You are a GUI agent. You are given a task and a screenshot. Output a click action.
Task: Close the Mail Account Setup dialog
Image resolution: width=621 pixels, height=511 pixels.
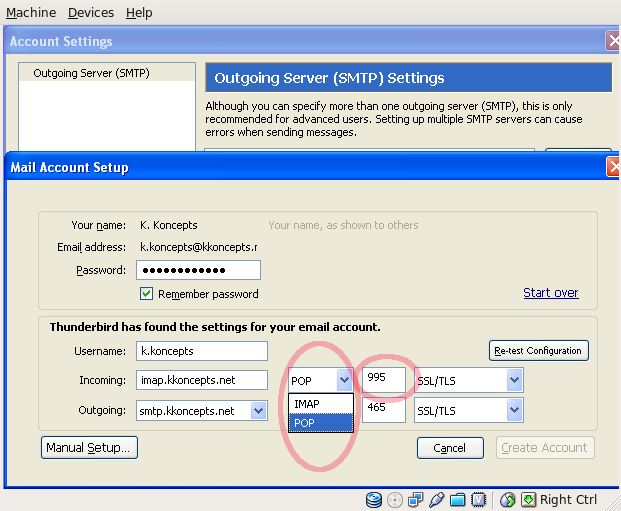click(613, 168)
